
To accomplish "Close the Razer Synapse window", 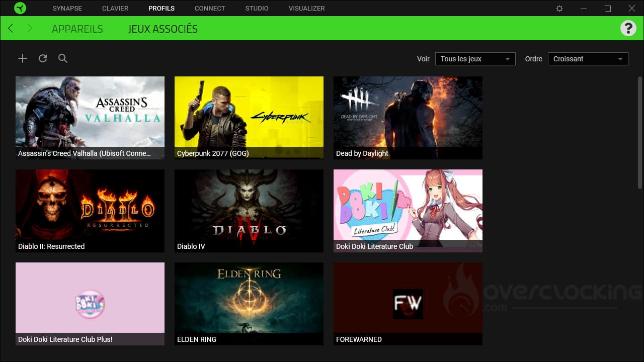I will tap(632, 9).
